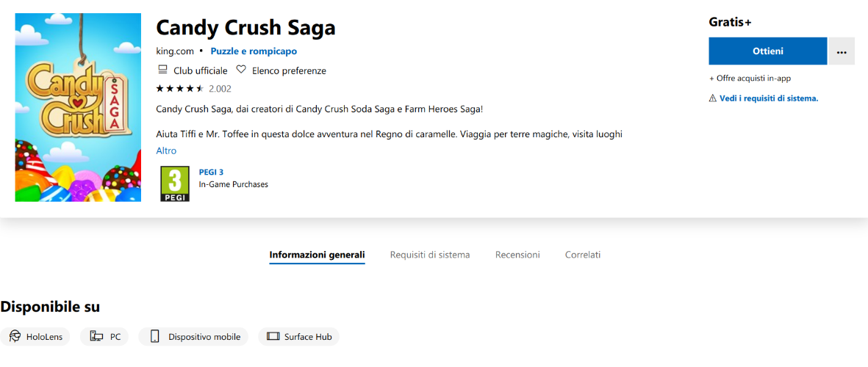Screen dimensions: 868x367
Task: Click the star rating row
Action: tap(181, 88)
